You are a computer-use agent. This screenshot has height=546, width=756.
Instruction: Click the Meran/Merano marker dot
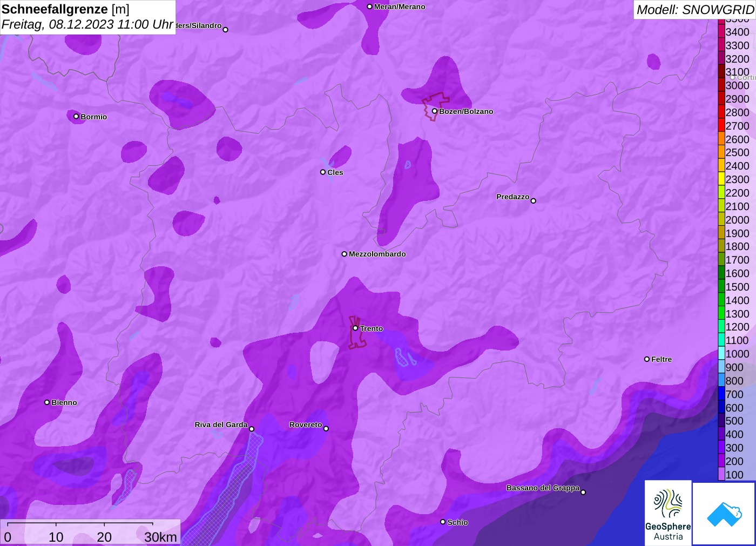point(369,6)
